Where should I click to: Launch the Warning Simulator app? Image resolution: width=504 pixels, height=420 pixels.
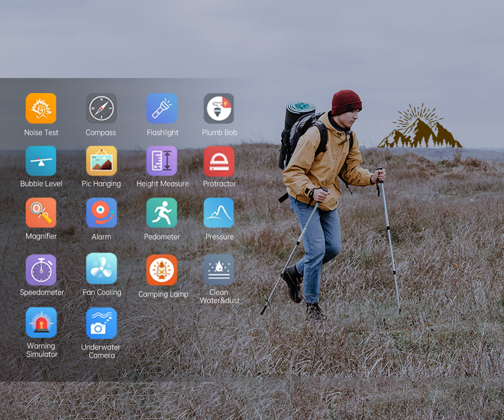click(x=41, y=322)
